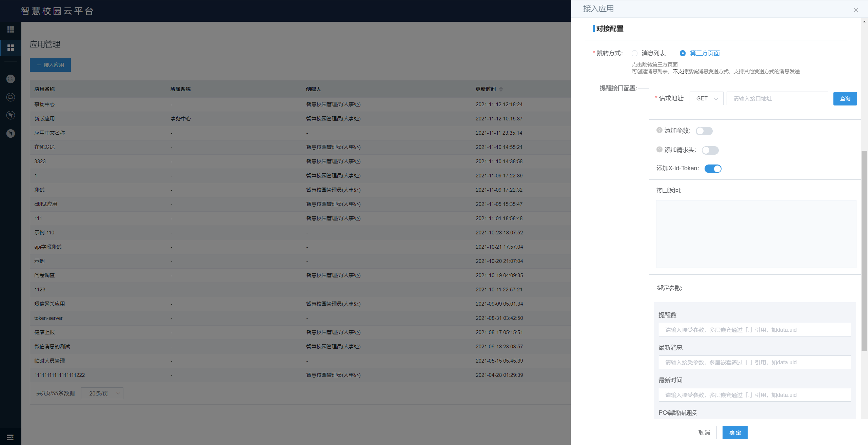This screenshot has width=868, height=445.
Task: Enable the 添加请求头 switch
Action: [x=710, y=150]
